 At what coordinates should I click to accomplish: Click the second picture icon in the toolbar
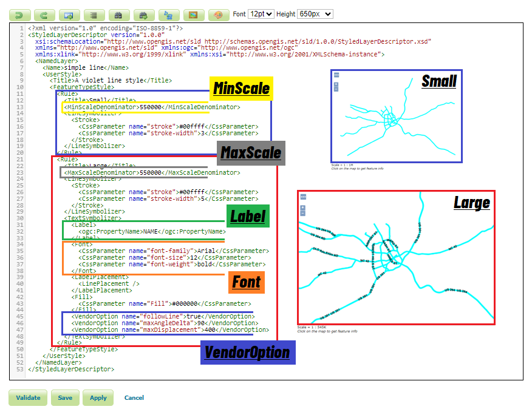(x=193, y=13)
